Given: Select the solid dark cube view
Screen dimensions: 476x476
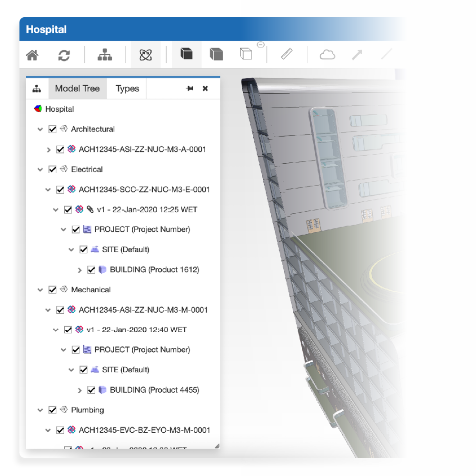Looking at the screenshot, I should 187,54.
